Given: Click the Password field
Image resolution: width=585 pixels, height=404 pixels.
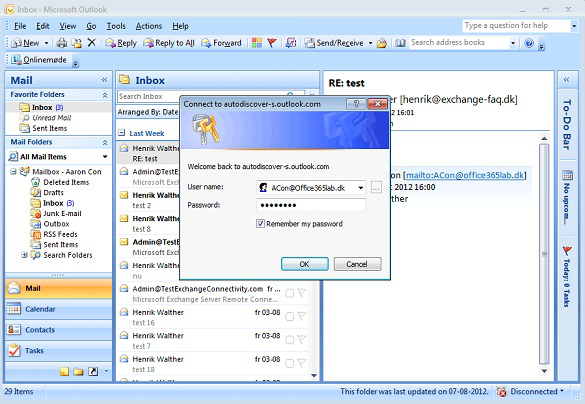Looking at the screenshot, I should (x=311, y=205).
